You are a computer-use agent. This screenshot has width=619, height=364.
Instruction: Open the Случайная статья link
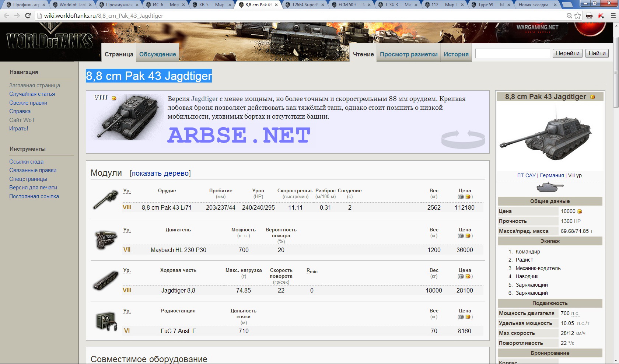click(x=32, y=94)
